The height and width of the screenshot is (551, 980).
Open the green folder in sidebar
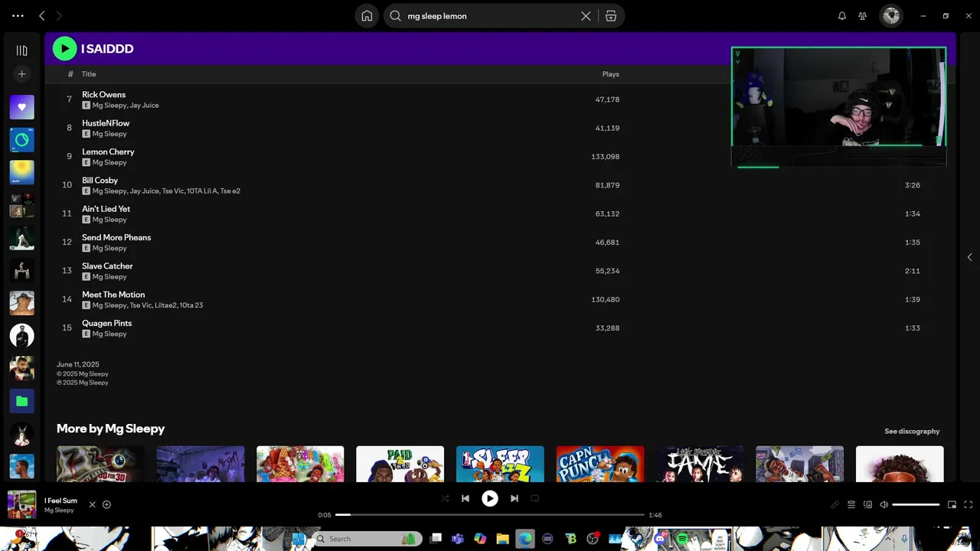[x=21, y=401]
